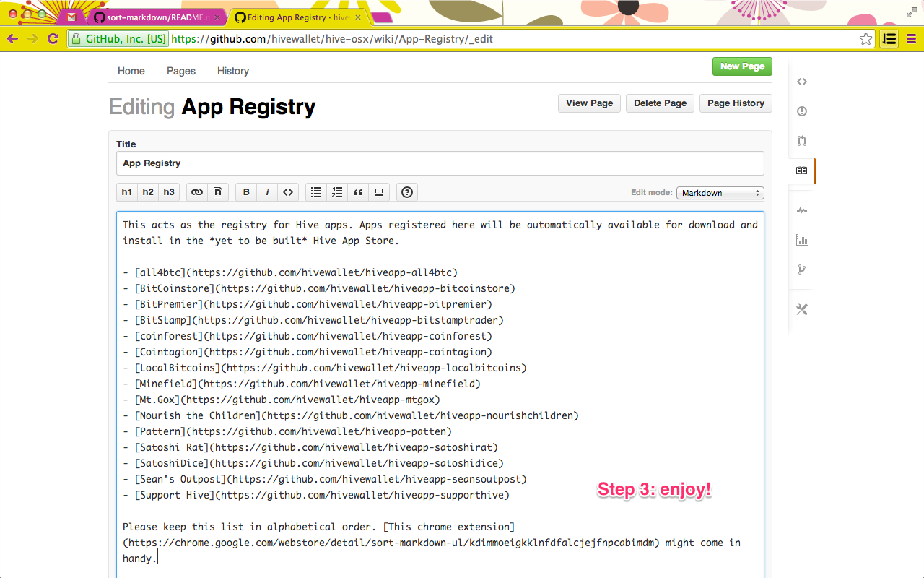Insert an ordered list
924x578 pixels.
tap(337, 192)
